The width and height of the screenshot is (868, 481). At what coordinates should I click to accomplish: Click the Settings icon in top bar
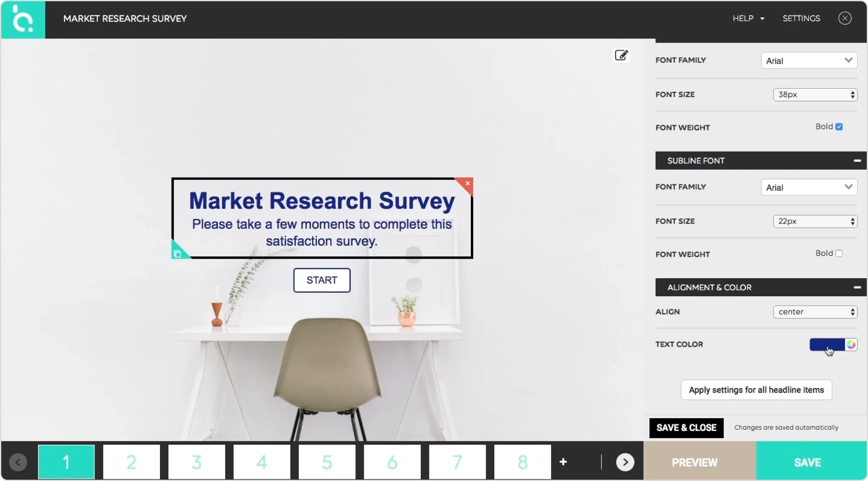click(801, 18)
